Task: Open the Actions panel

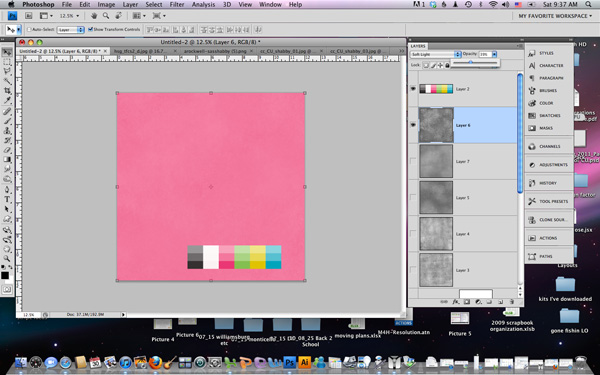Action: [548, 238]
